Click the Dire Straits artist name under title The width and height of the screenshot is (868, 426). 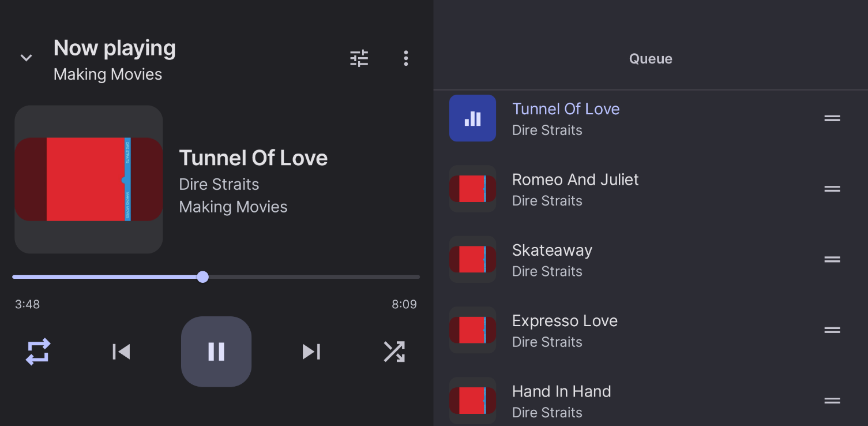click(x=219, y=185)
